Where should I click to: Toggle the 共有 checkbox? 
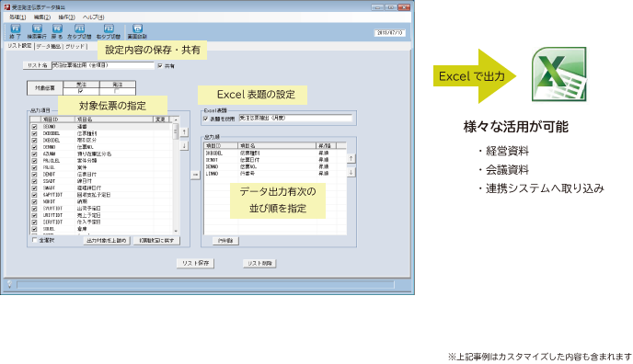[x=160, y=65]
